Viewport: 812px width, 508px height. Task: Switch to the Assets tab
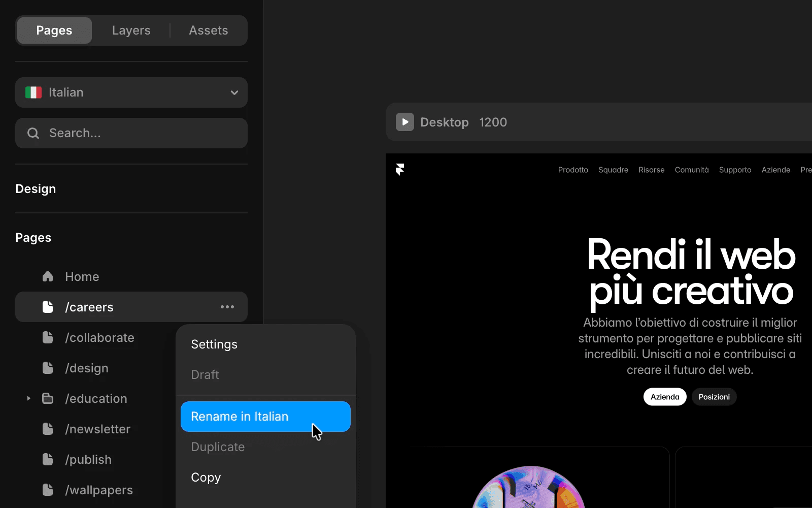click(209, 30)
